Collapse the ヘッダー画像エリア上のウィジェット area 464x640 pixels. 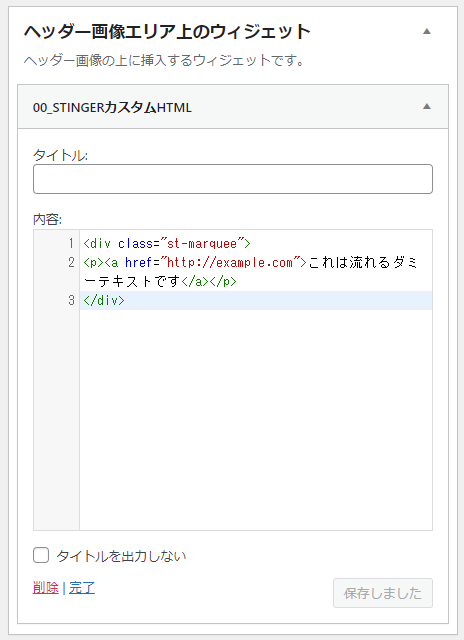[x=426, y=31]
